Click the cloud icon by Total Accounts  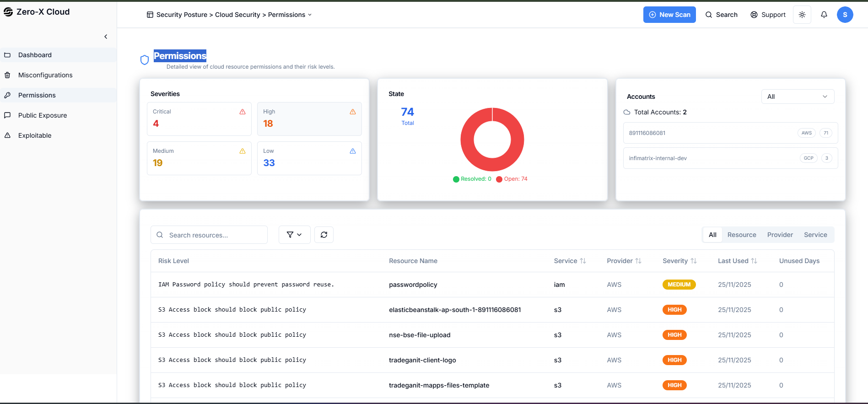point(627,112)
